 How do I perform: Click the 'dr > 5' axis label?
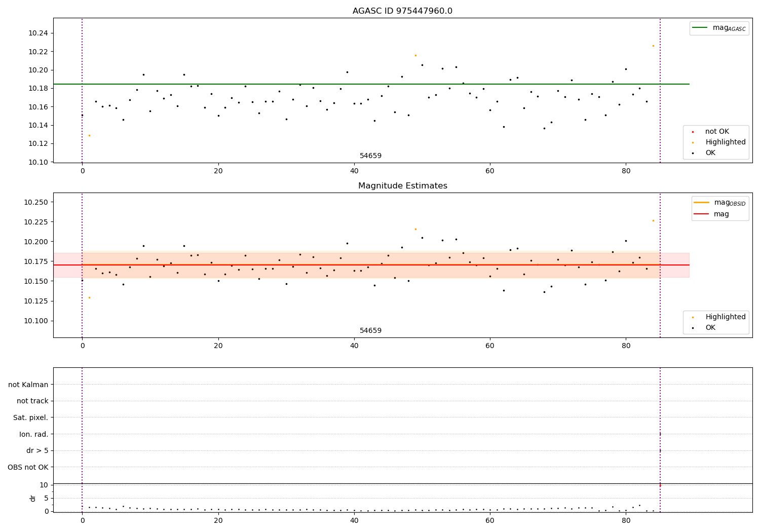click(x=37, y=450)
